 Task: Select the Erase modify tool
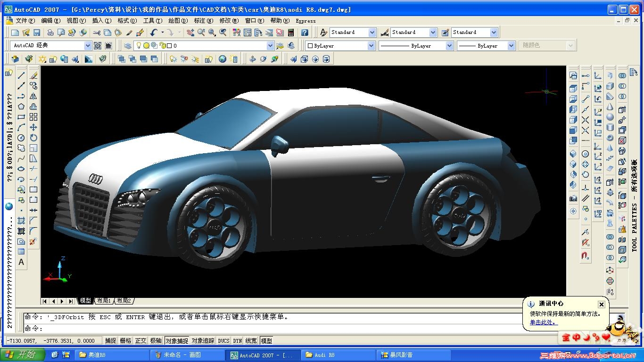(x=33, y=75)
